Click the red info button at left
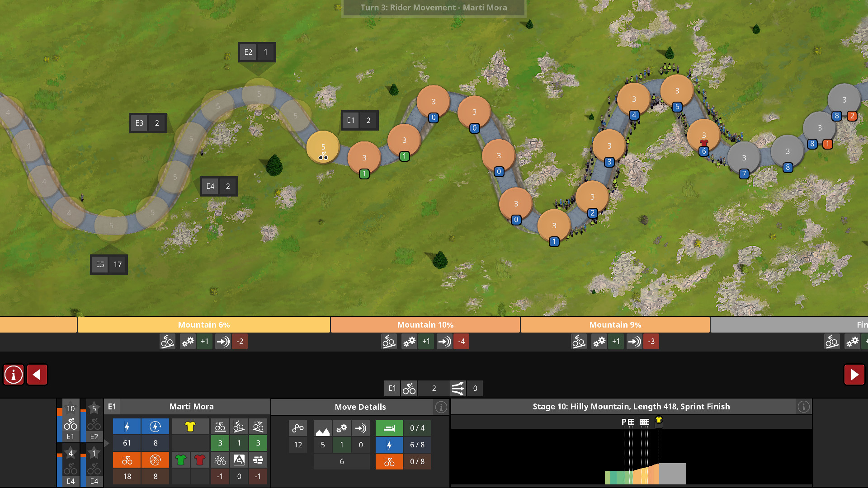The height and width of the screenshot is (488, 868). click(x=14, y=375)
